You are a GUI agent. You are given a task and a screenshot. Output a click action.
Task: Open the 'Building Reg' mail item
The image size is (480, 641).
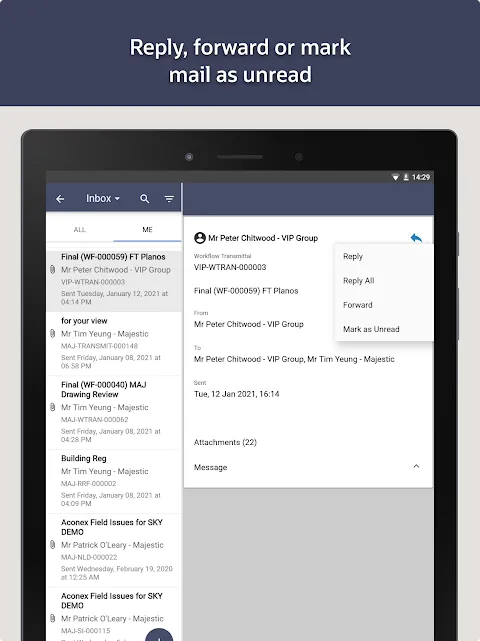(x=114, y=481)
